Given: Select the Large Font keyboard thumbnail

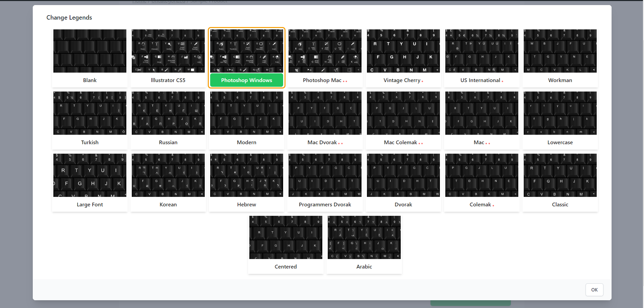Looking at the screenshot, I should click(90, 175).
